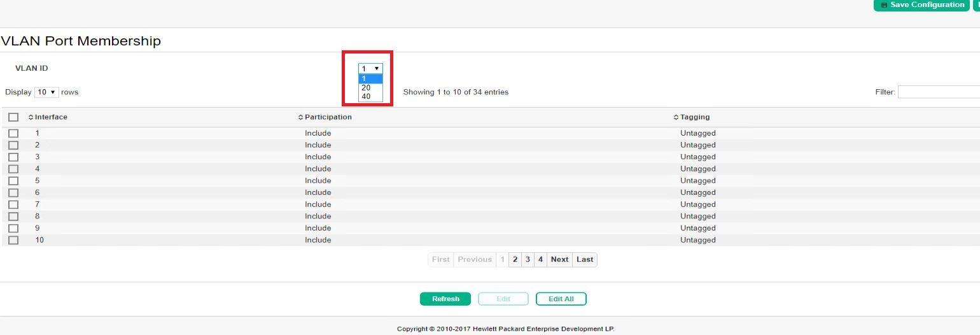980x335 pixels.
Task: Go to page 3 of entries
Action: [x=528, y=259]
